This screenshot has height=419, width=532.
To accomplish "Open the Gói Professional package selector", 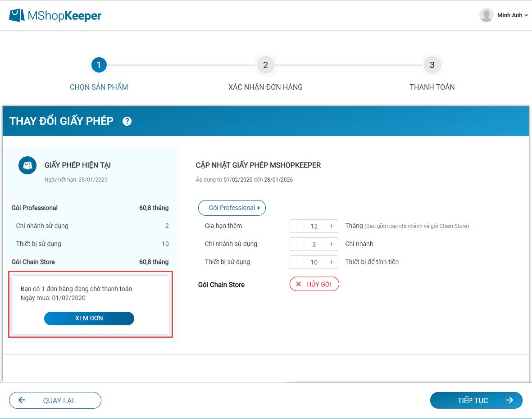I will coord(232,208).
